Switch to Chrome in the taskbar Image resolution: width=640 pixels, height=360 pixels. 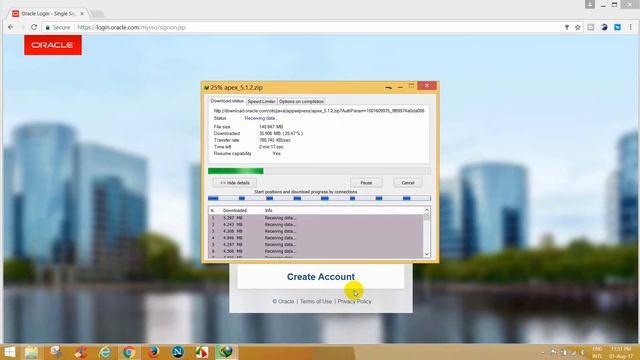129,352
